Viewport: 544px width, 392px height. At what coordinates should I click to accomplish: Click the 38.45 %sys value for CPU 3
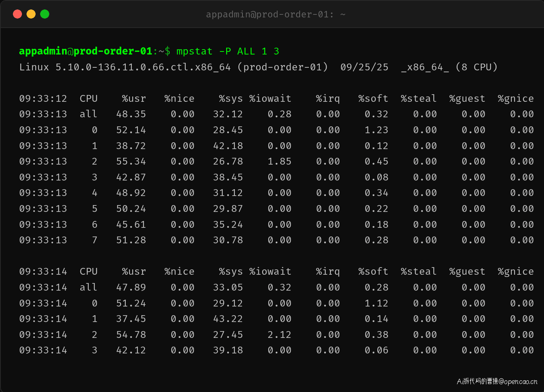[228, 177]
